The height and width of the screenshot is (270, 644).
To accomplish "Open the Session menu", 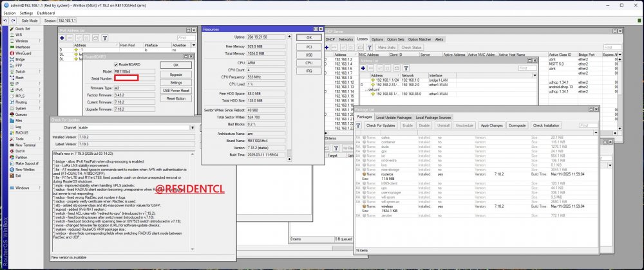I will (10, 13).
